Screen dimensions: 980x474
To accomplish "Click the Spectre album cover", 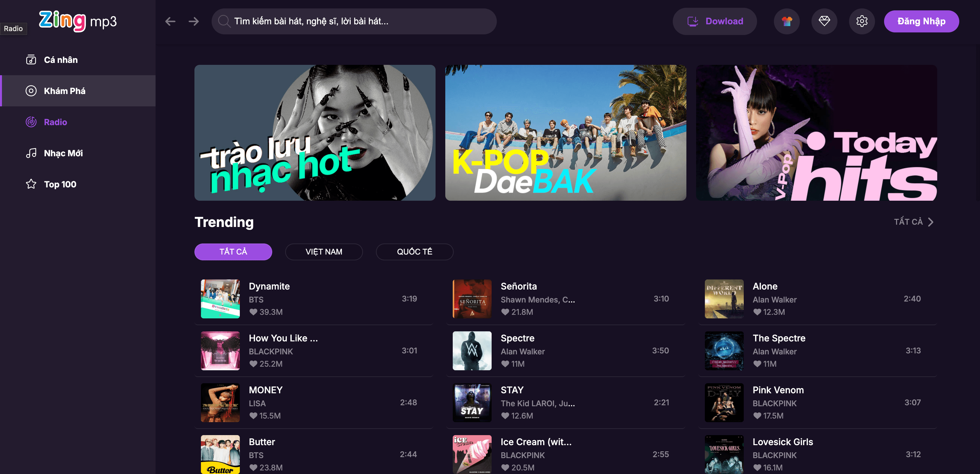I will click(472, 351).
